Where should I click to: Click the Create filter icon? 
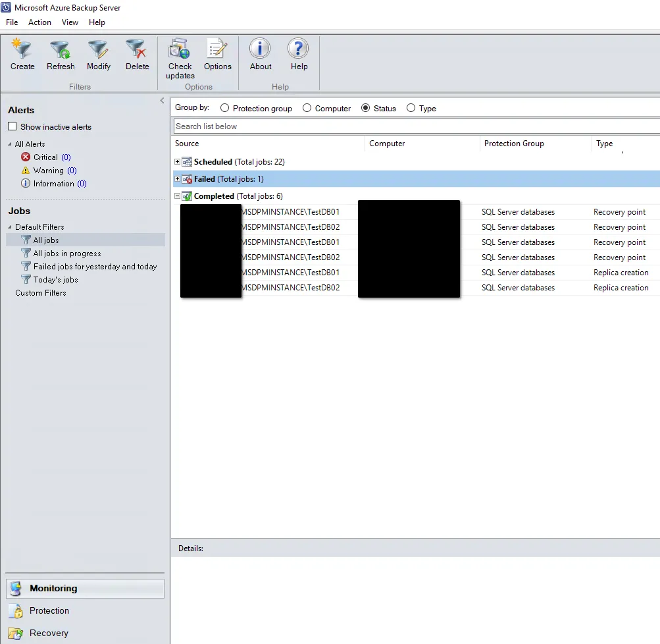[22, 49]
